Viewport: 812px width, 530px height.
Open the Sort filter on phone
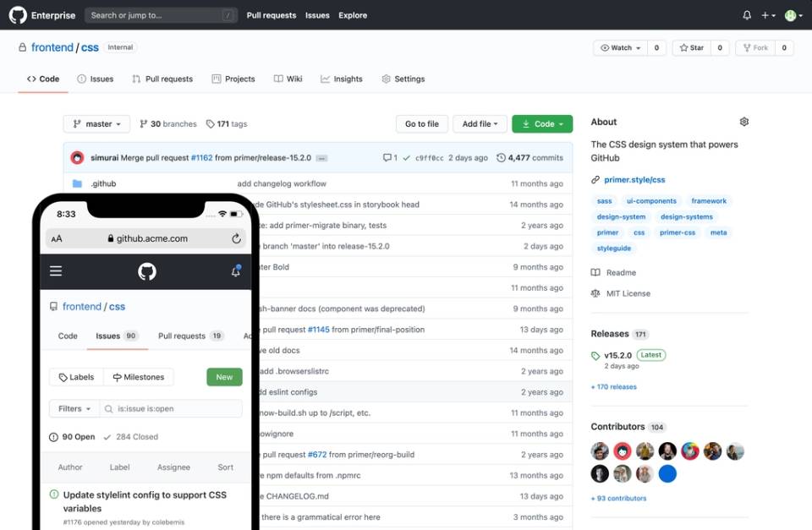(225, 467)
